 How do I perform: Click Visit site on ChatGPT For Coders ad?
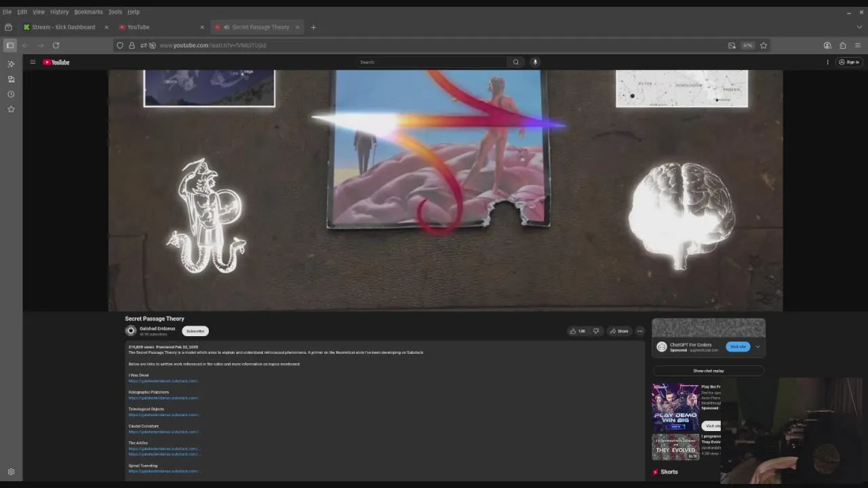[738, 347]
